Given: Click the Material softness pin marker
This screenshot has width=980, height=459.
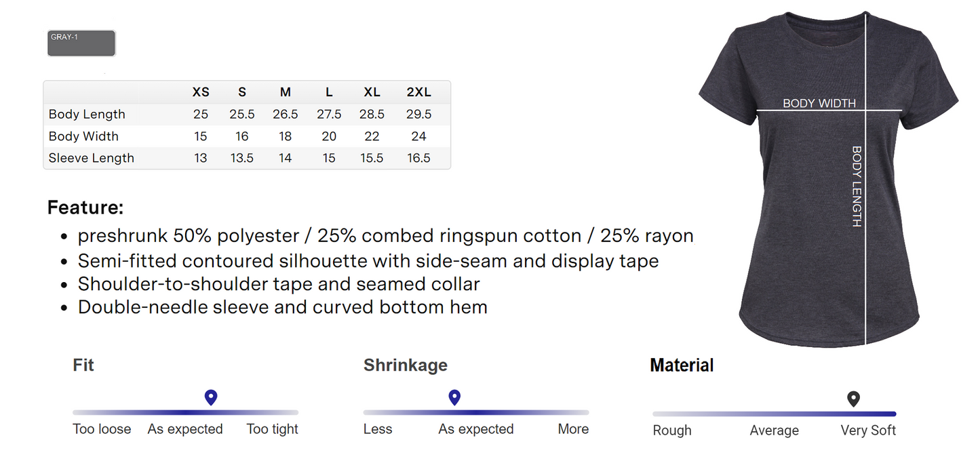Looking at the screenshot, I should (x=853, y=399).
